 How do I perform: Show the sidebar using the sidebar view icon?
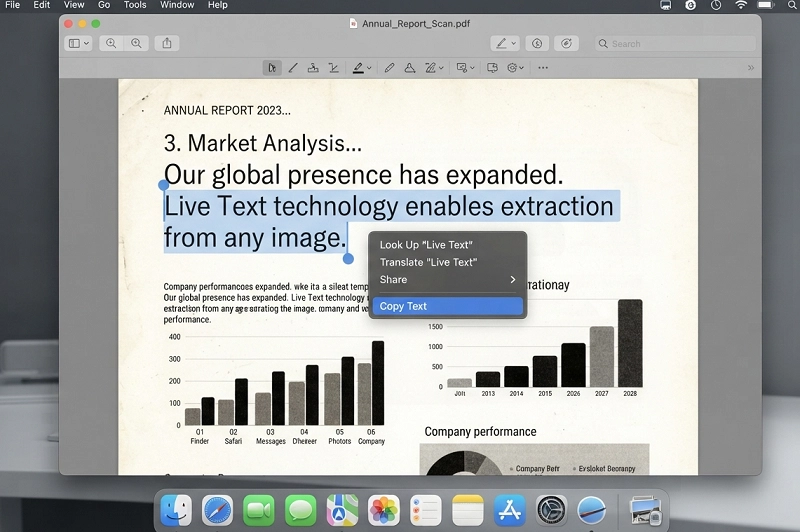(74, 43)
